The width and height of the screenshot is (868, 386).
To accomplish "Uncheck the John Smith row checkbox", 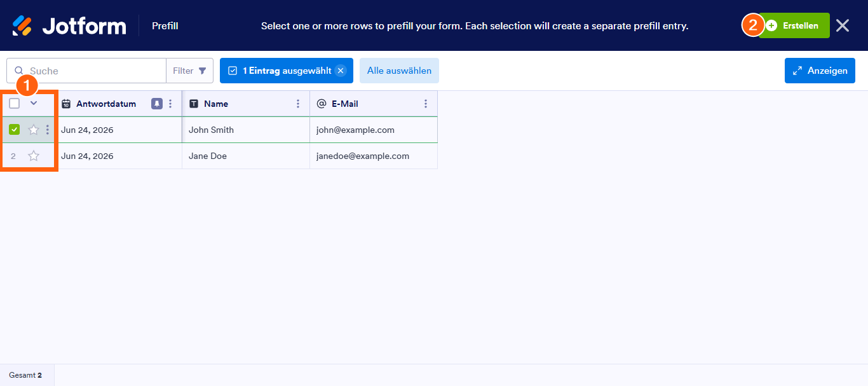I will 15,130.
